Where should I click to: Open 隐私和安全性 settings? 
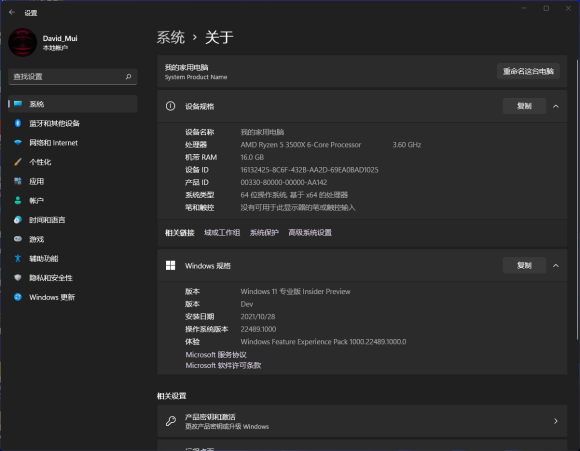(73, 278)
